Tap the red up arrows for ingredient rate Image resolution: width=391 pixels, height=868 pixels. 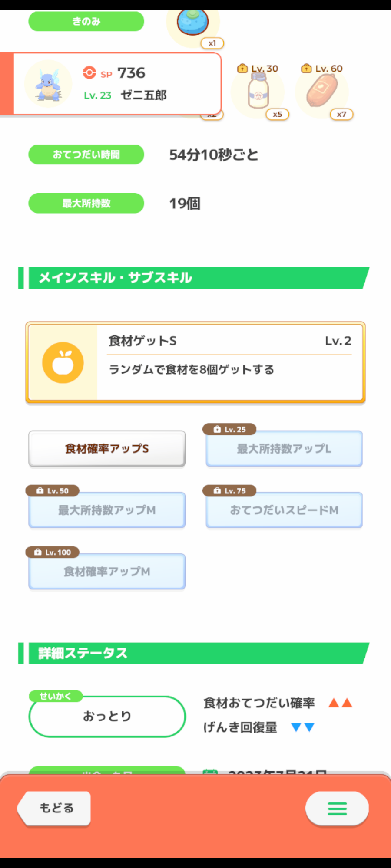[x=340, y=703]
